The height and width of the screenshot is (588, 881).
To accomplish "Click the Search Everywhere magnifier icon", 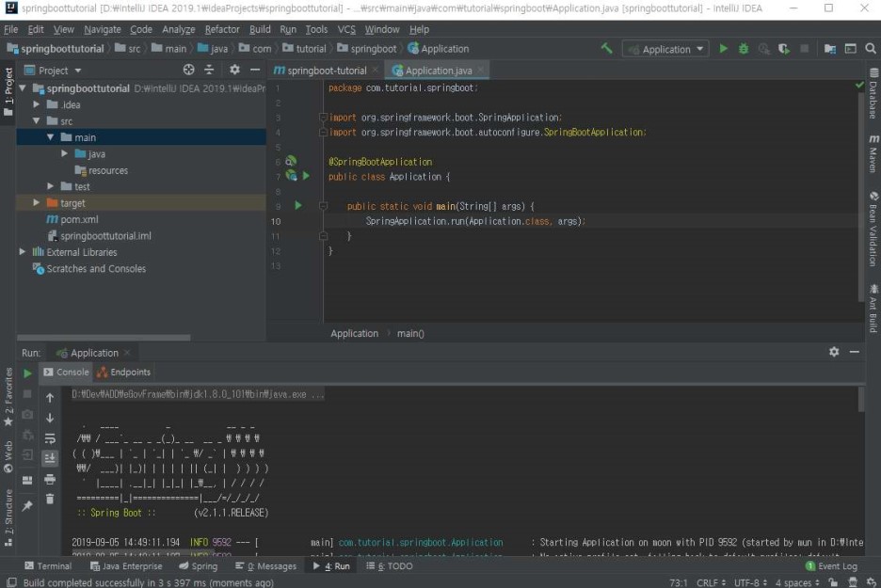I will (x=871, y=49).
